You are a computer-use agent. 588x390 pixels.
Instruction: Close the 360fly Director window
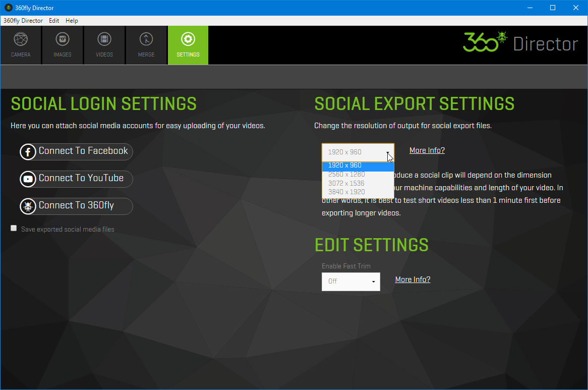click(x=576, y=8)
